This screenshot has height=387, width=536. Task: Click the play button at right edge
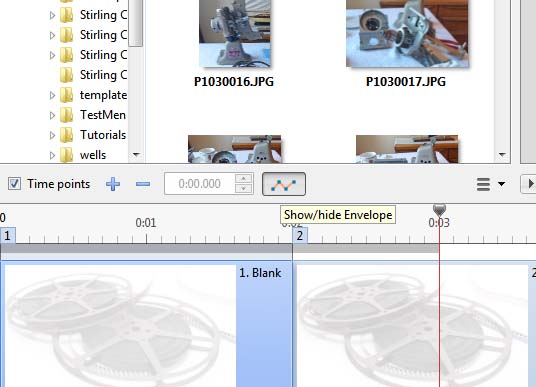coord(528,184)
